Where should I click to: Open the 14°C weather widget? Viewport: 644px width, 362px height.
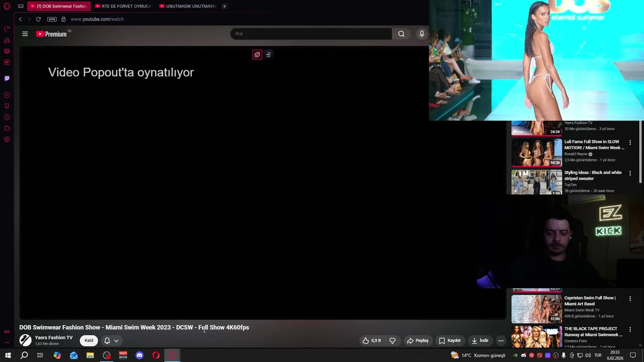coord(478,355)
